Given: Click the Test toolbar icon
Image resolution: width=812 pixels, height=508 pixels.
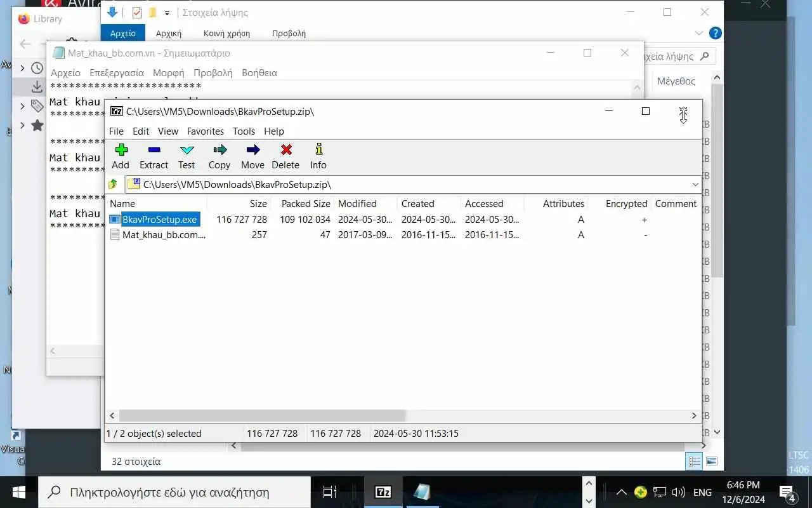Looking at the screenshot, I should (187, 150).
